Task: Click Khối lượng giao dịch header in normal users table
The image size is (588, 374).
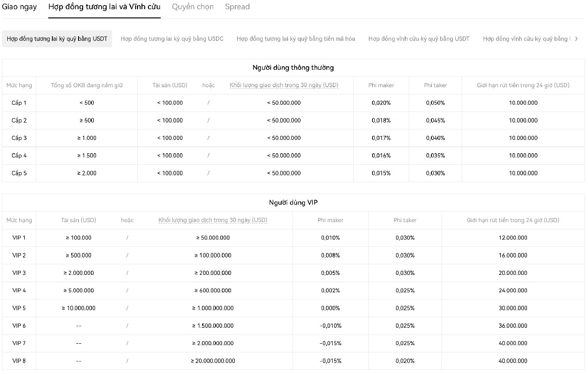Action: pos(284,85)
